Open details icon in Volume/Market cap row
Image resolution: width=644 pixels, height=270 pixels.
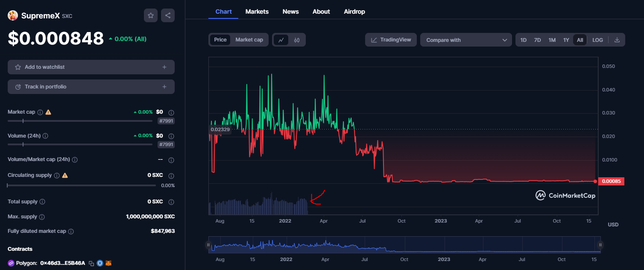pyautogui.click(x=171, y=160)
